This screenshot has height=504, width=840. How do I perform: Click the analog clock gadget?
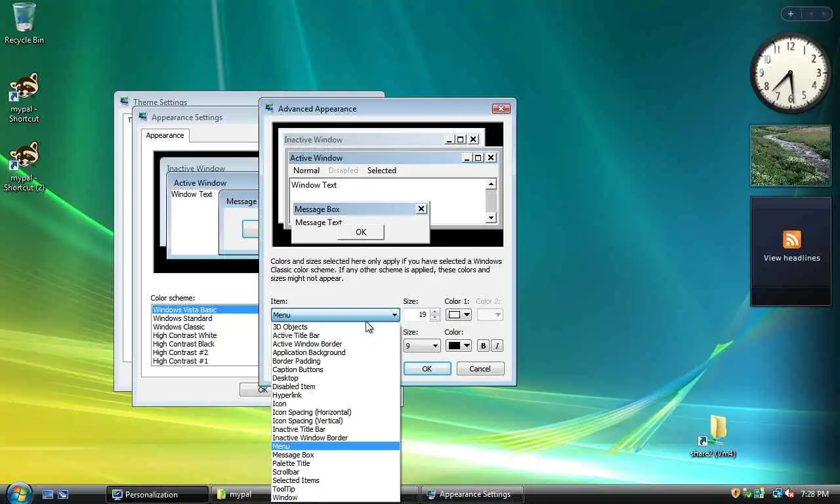tap(790, 72)
